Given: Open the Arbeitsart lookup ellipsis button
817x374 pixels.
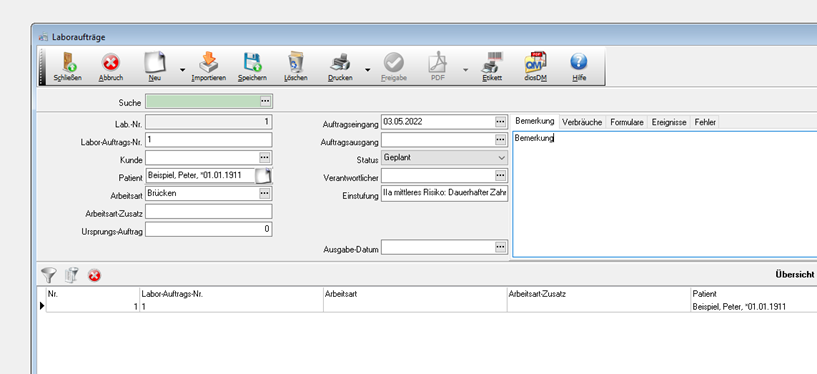Looking at the screenshot, I should (x=265, y=193).
